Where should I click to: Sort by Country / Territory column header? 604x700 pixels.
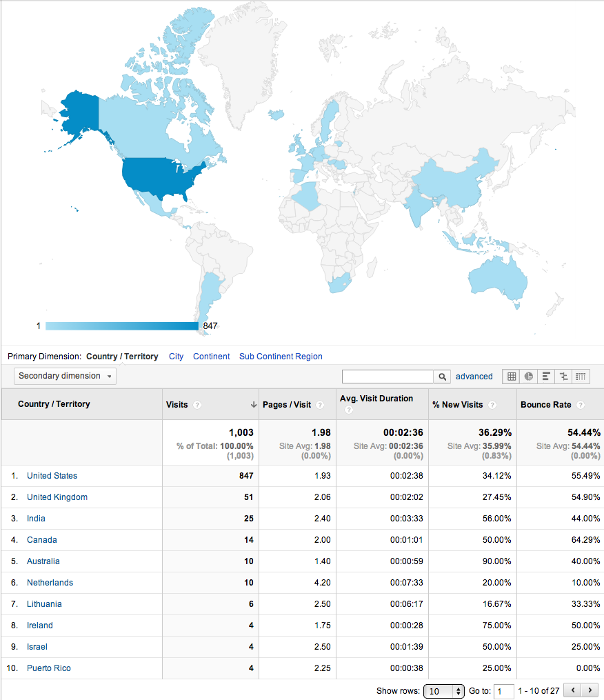click(x=54, y=404)
